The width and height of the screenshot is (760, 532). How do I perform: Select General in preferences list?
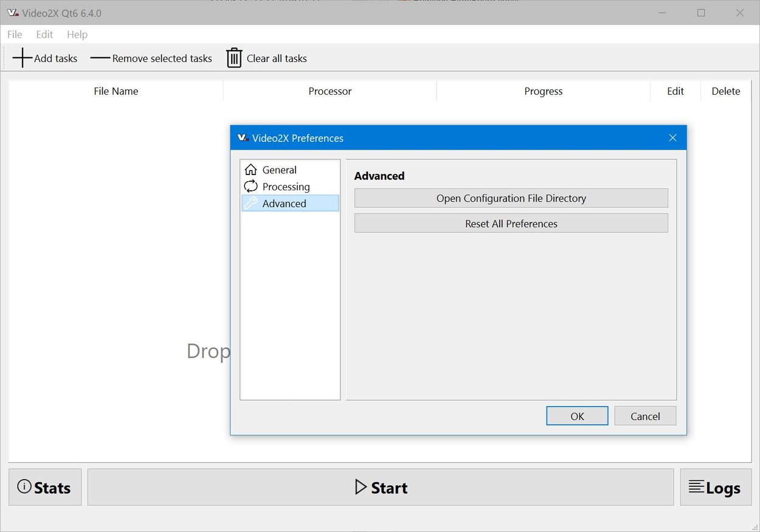tap(290, 170)
